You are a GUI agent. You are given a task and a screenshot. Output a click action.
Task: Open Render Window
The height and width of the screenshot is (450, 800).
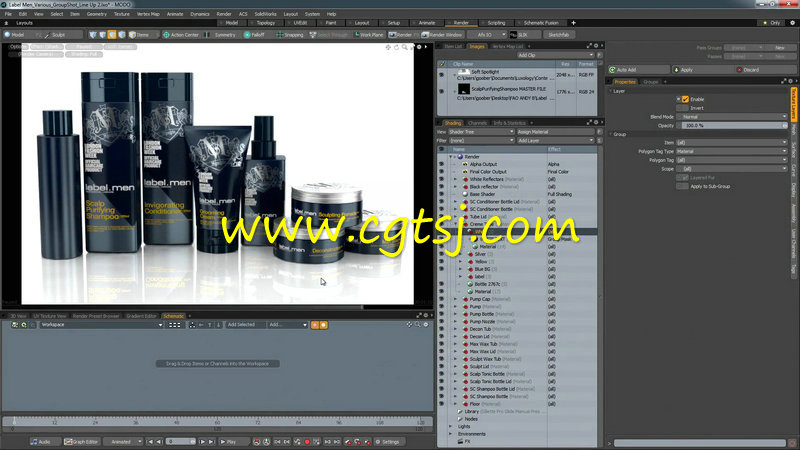coord(442,35)
